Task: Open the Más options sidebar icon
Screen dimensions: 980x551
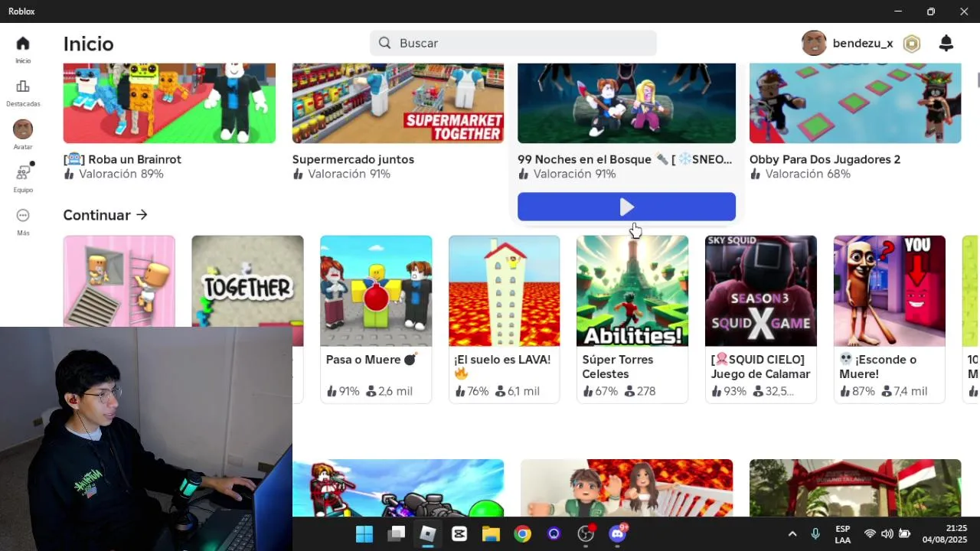Action: (x=23, y=216)
